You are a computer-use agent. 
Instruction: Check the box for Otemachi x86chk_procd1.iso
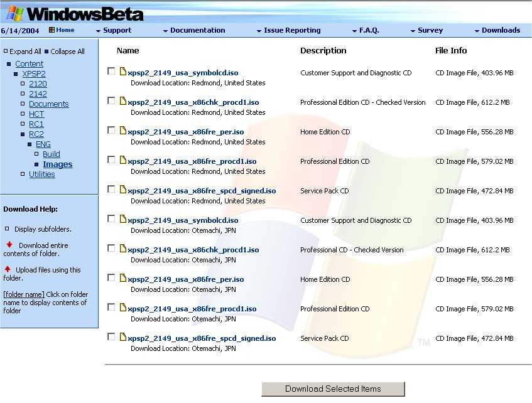tap(111, 248)
